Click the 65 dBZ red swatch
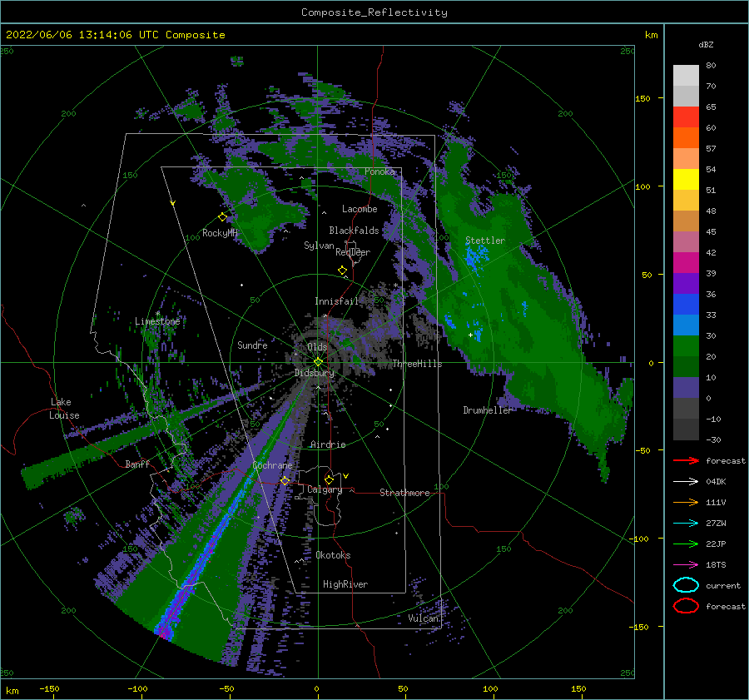 (686, 117)
